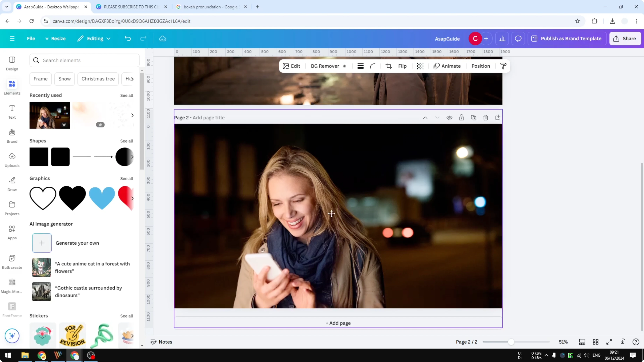
Task: Hide page 2 with the eye icon
Action: point(449,117)
